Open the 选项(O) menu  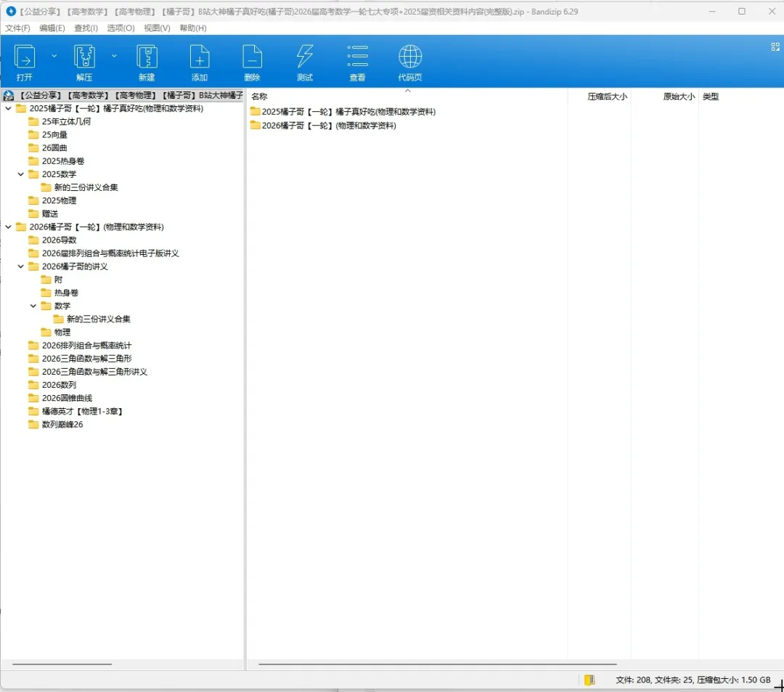[121, 28]
